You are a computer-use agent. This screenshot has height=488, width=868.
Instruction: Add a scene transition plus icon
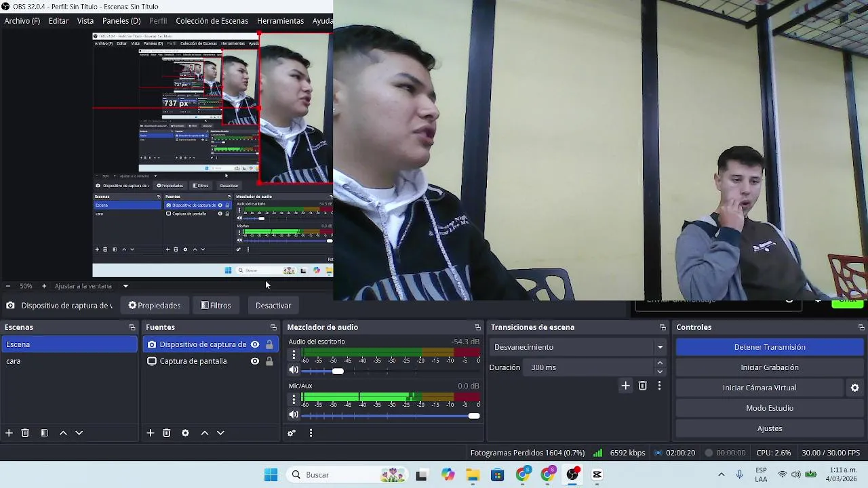pos(625,386)
